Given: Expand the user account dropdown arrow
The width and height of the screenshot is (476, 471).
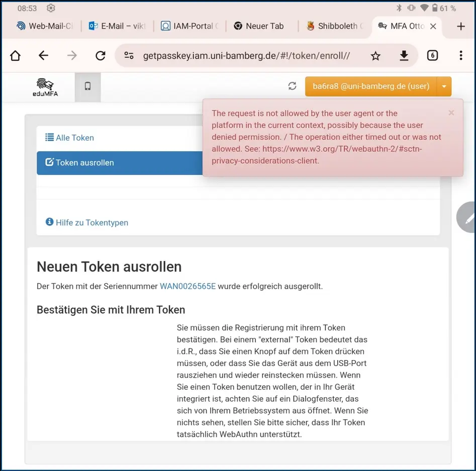Looking at the screenshot, I should (x=444, y=86).
